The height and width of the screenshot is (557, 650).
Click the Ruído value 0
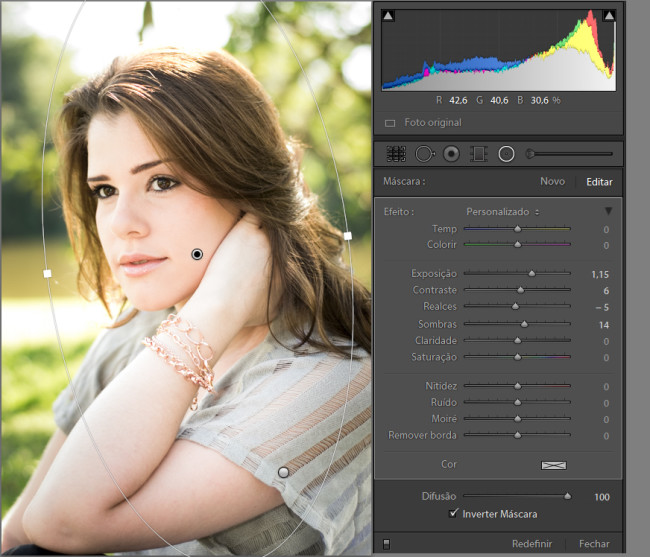(x=606, y=403)
